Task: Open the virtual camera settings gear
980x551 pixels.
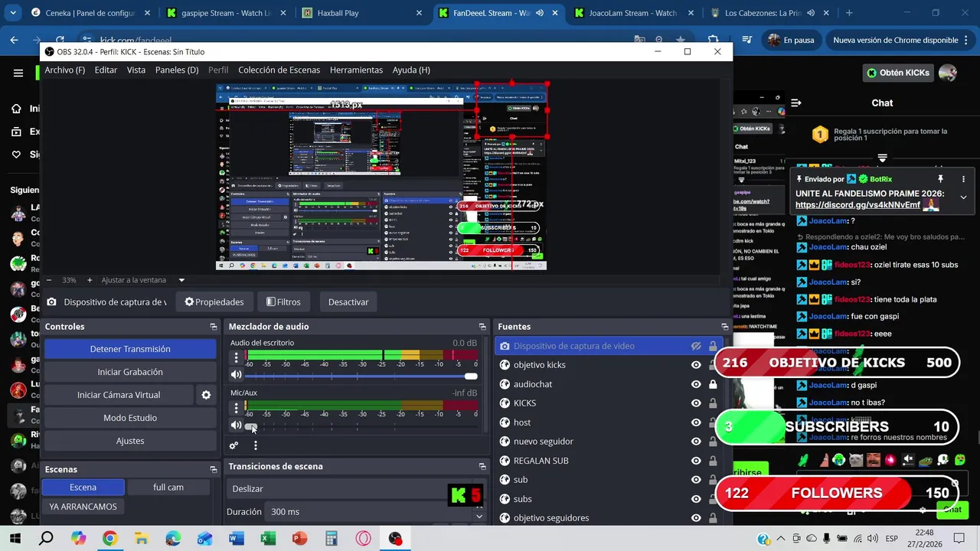Action: 206,395
